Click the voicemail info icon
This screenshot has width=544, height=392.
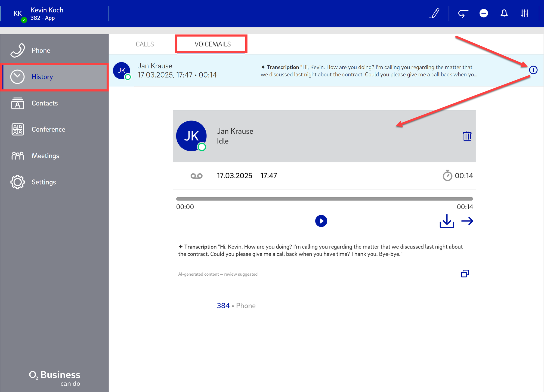[x=533, y=70]
